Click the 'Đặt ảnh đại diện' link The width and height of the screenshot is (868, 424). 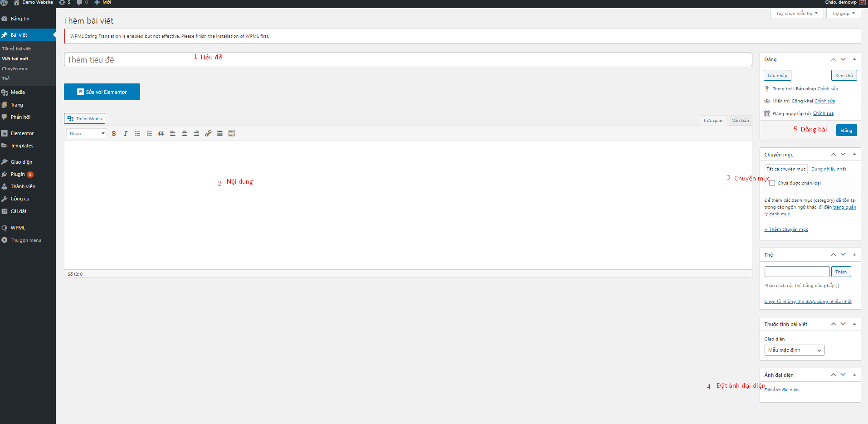click(x=781, y=390)
